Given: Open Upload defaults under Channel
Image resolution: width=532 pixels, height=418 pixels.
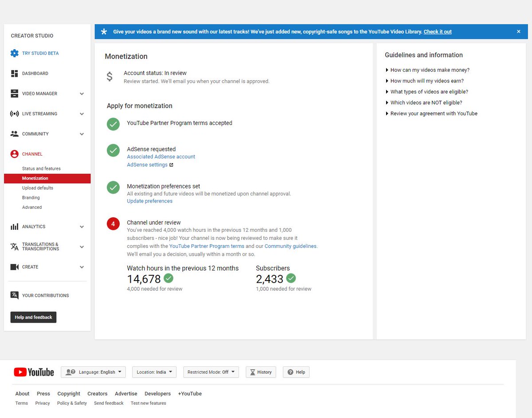Looking at the screenshot, I should 38,188.
